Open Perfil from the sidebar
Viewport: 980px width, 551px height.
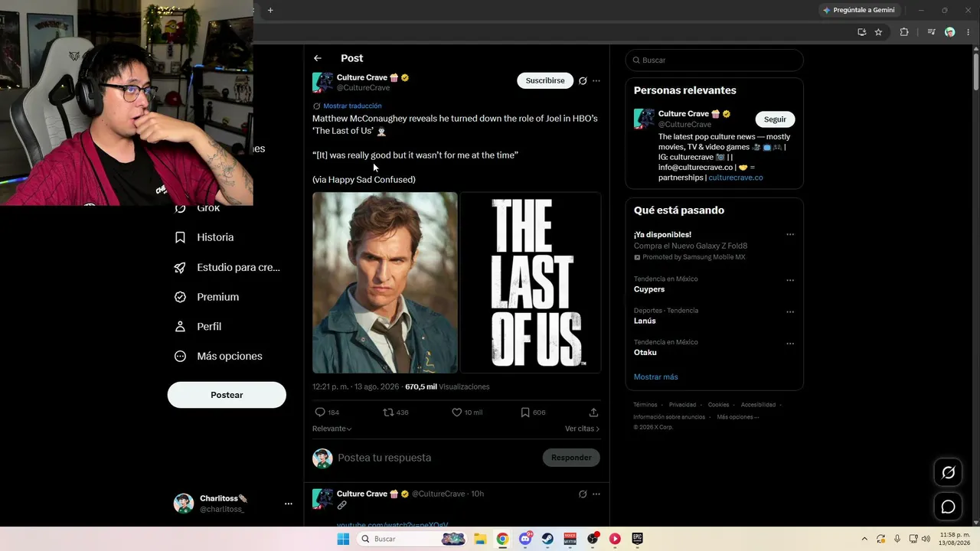[198, 327]
